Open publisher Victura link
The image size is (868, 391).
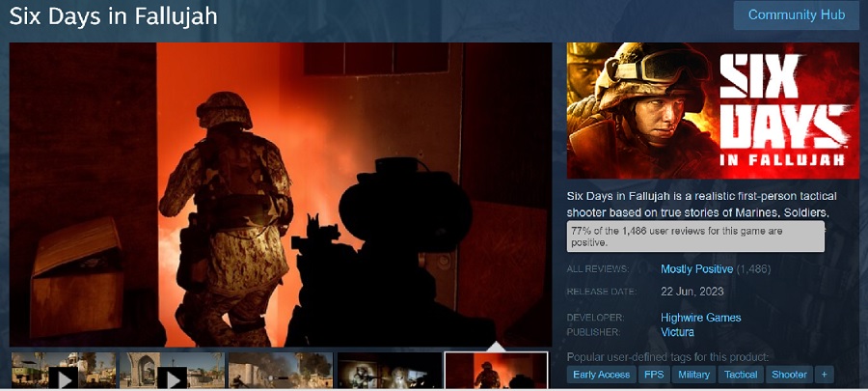pos(677,332)
